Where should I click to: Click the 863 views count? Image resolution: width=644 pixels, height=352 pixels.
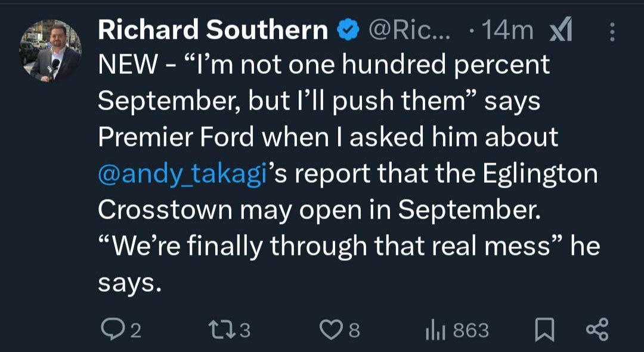click(470, 331)
